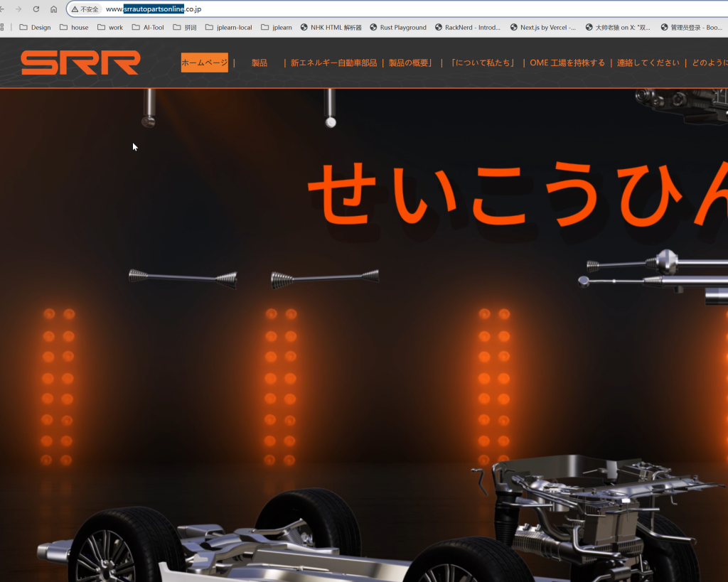Open the RackNerd bookmark
Image resolution: width=728 pixels, height=582 pixels.
468,28
